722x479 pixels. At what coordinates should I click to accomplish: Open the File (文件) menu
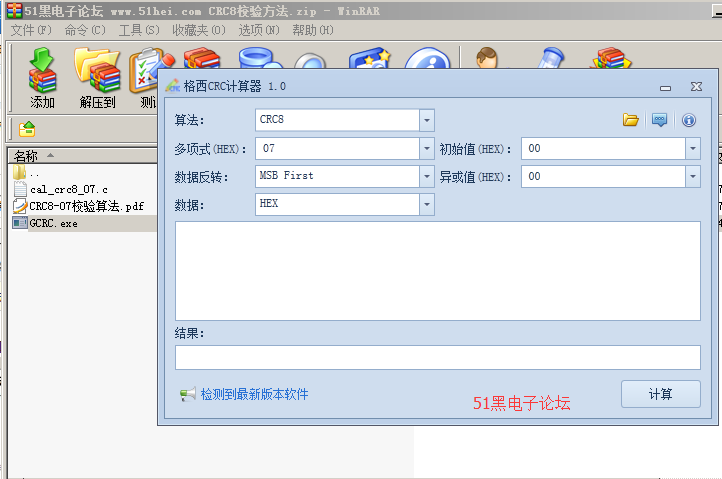(x=30, y=30)
